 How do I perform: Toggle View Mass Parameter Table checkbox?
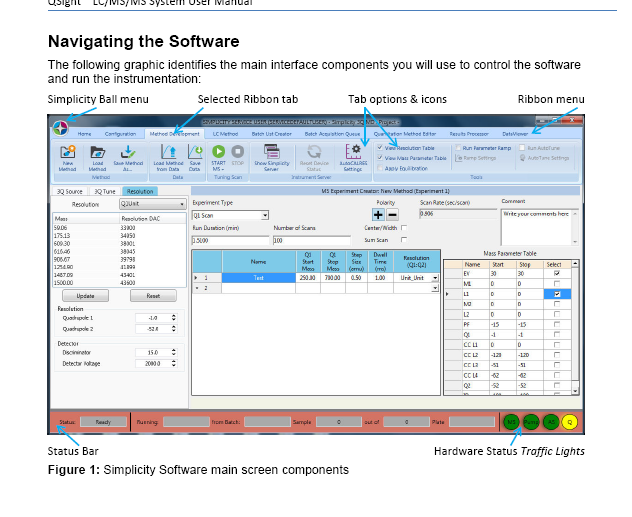click(380, 158)
